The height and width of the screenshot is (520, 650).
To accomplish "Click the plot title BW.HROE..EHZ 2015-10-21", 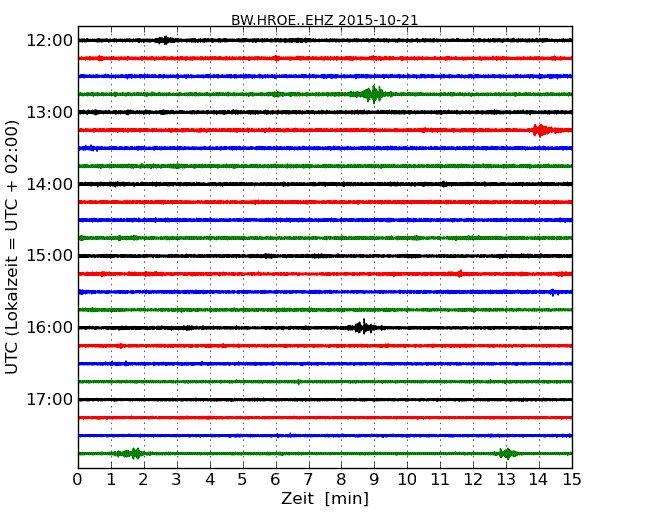I will tap(324, 20).
